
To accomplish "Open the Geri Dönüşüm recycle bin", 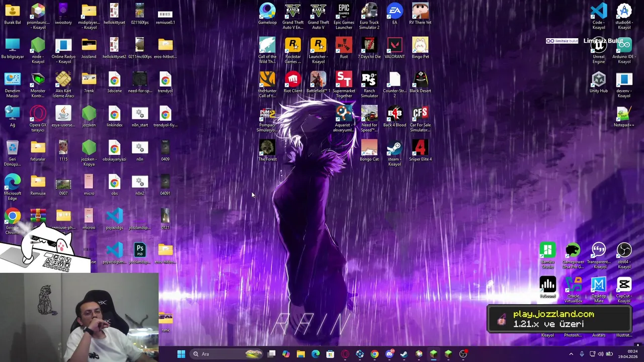I will pos(12,153).
